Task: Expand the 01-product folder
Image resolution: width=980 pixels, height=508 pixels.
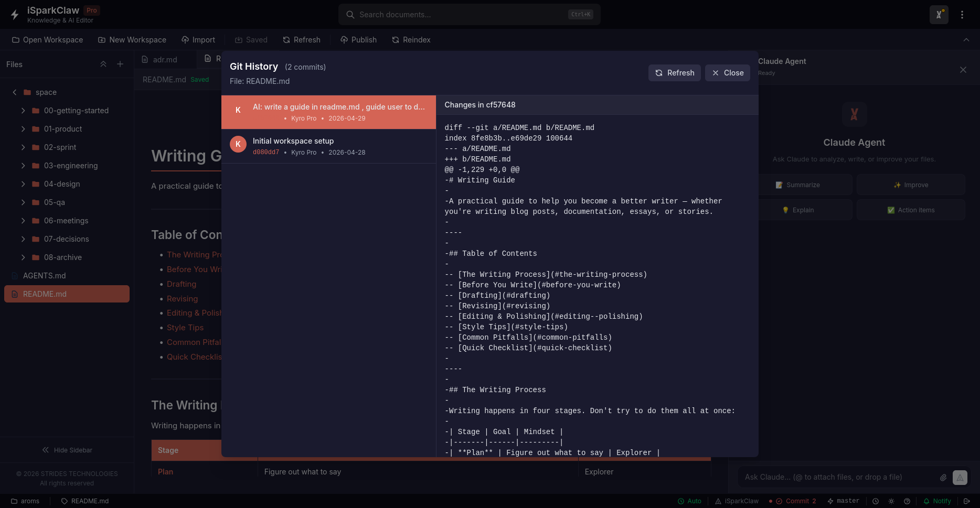Action: (23, 129)
